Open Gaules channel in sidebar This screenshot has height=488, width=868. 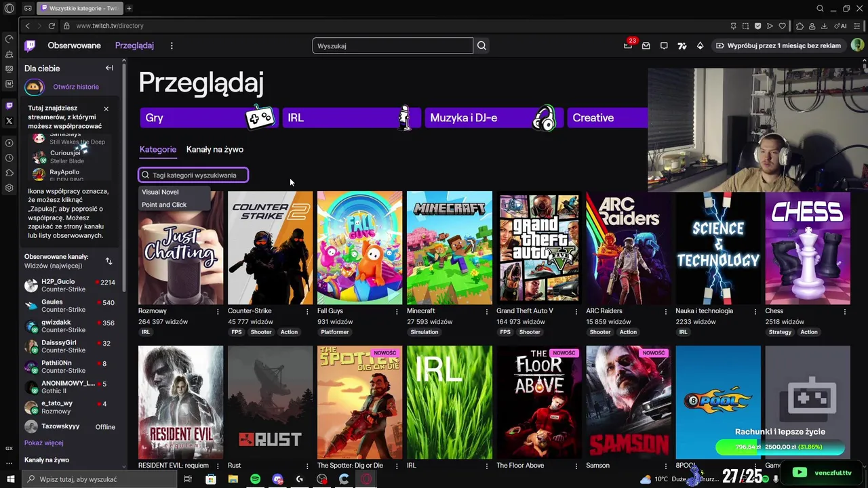[x=70, y=306]
